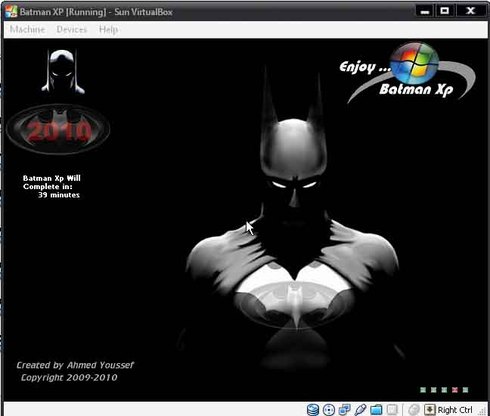Image resolution: width=490 pixels, height=416 pixels.
Task: Click the red 2010 bat emblem
Action: point(58,129)
